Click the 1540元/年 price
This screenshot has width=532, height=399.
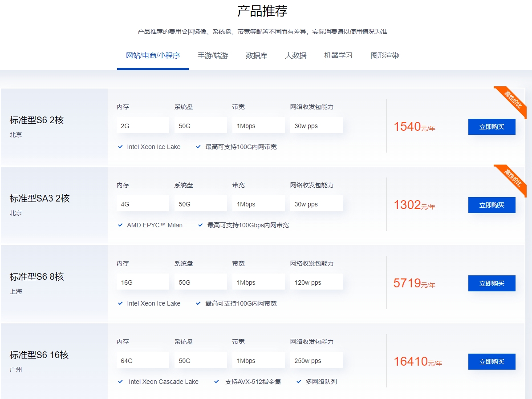(414, 127)
